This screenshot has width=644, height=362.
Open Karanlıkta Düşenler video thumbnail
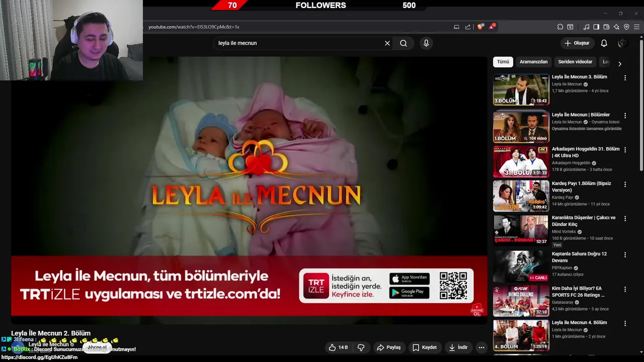tap(521, 230)
